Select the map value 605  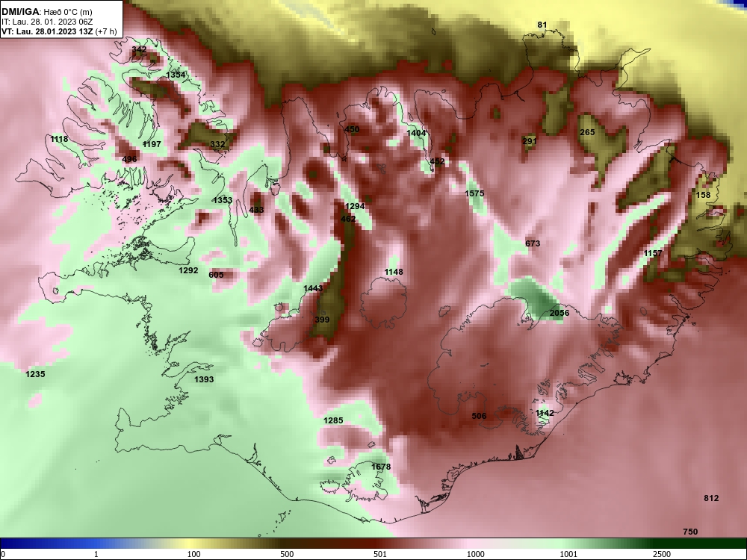(x=217, y=275)
